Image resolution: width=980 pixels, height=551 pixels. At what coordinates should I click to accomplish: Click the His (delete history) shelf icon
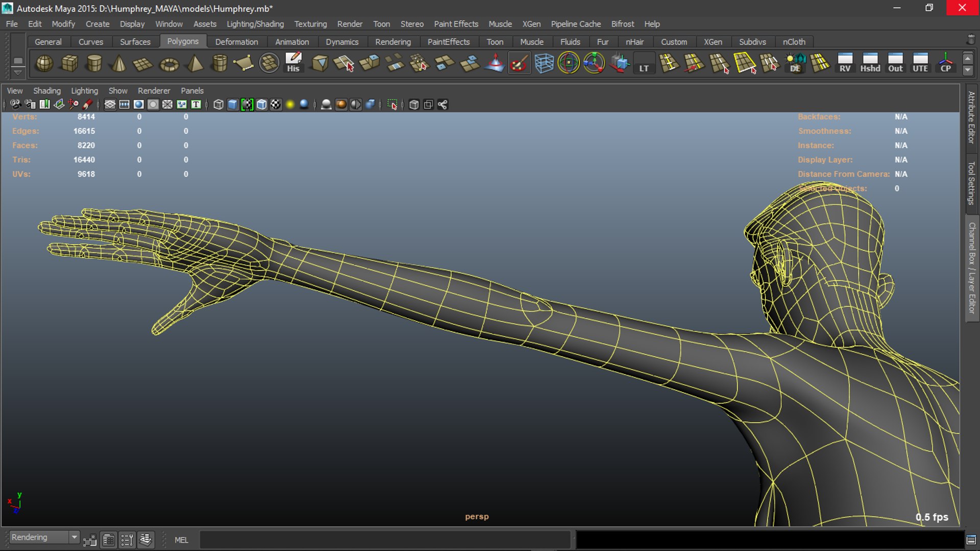tap(293, 63)
